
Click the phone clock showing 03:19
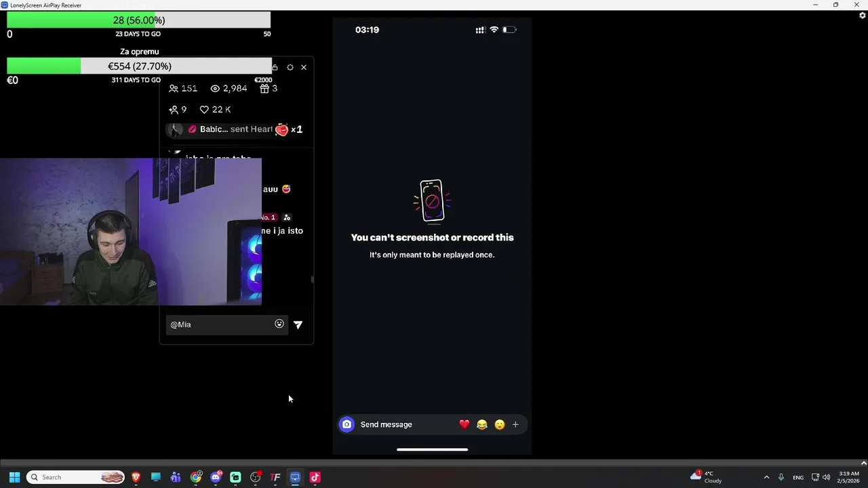tap(367, 30)
